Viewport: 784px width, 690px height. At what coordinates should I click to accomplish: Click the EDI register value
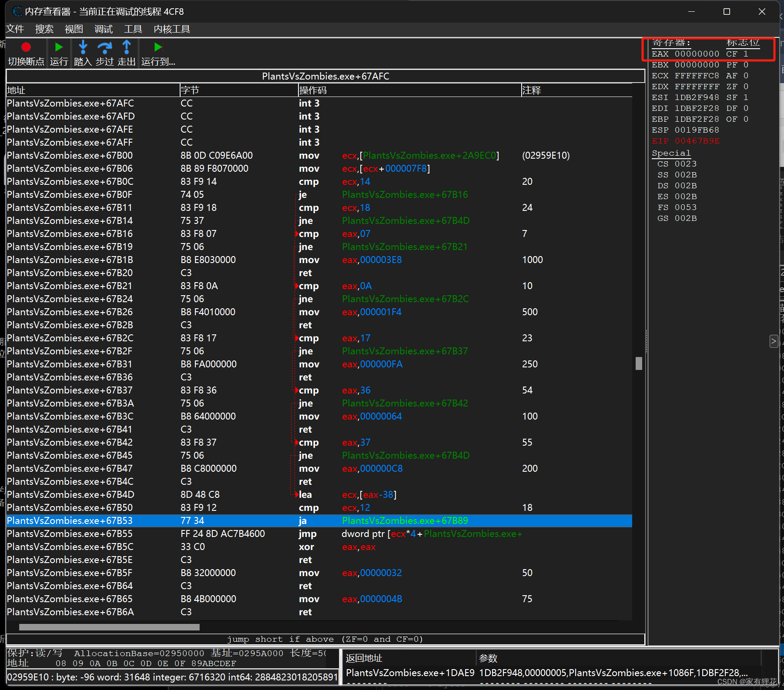tap(697, 108)
